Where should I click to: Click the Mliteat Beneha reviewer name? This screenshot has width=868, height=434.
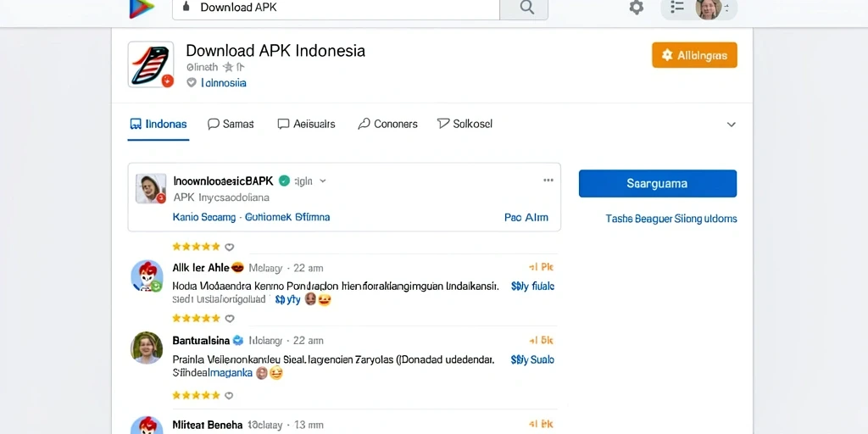click(208, 426)
